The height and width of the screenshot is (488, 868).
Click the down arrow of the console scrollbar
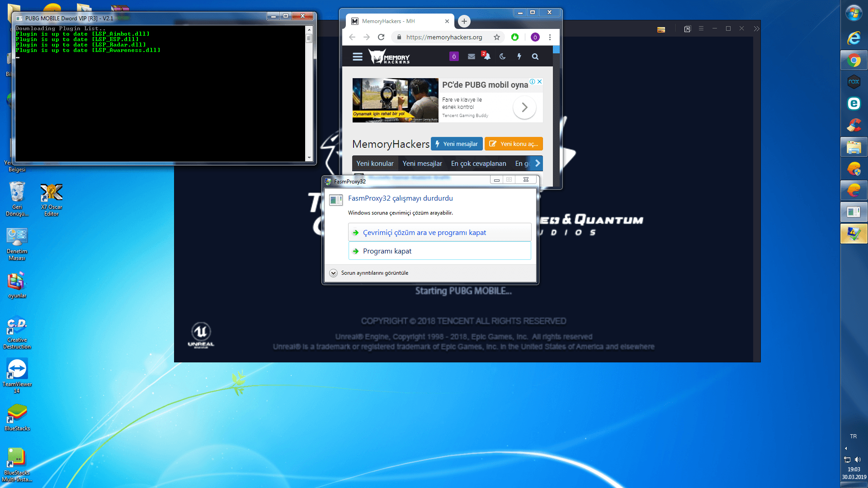tap(309, 158)
